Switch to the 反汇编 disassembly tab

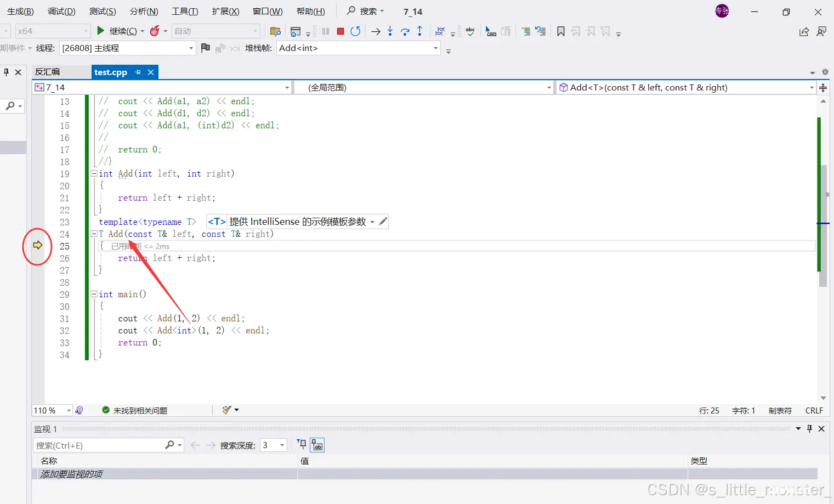coord(48,72)
